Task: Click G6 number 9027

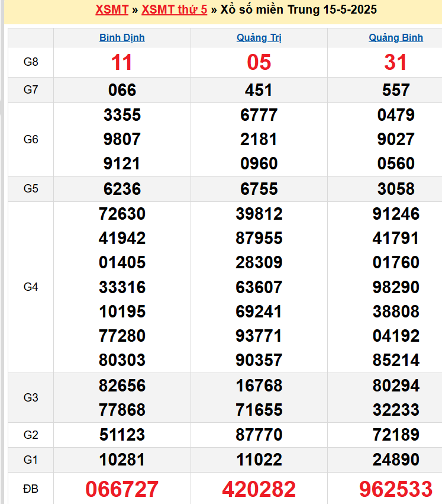Action: pyautogui.click(x=396, y=140)
